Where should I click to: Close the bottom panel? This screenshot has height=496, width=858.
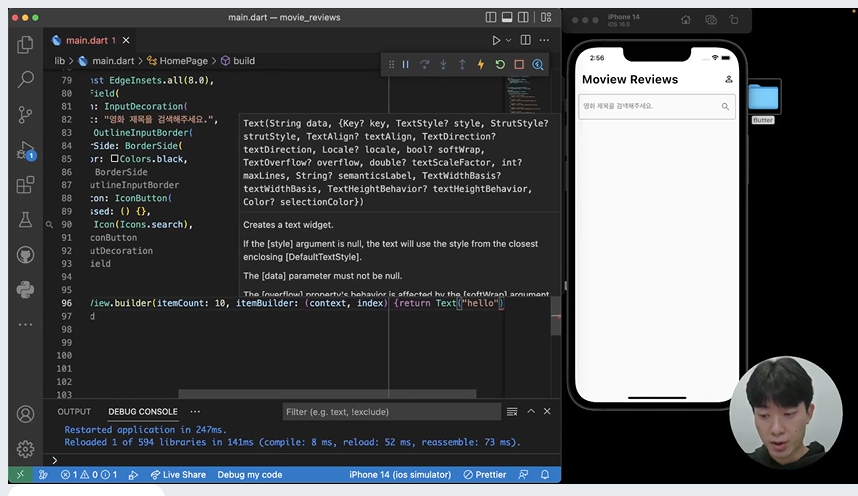tap(547, 411)
